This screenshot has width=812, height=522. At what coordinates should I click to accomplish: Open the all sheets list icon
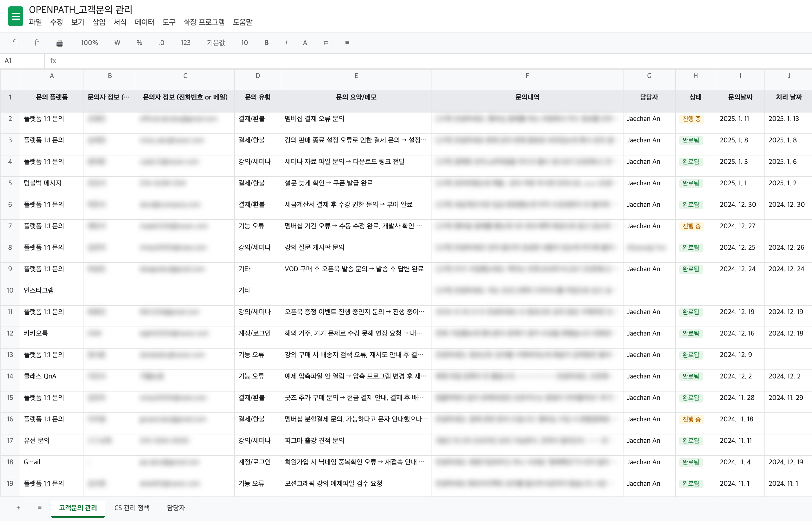click(x=39, y=508)
